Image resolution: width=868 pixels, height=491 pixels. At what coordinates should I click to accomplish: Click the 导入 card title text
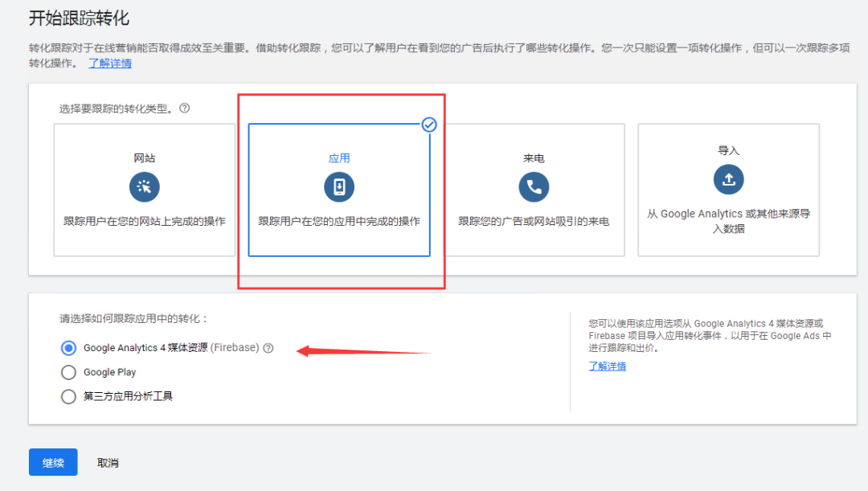[728, 150]
